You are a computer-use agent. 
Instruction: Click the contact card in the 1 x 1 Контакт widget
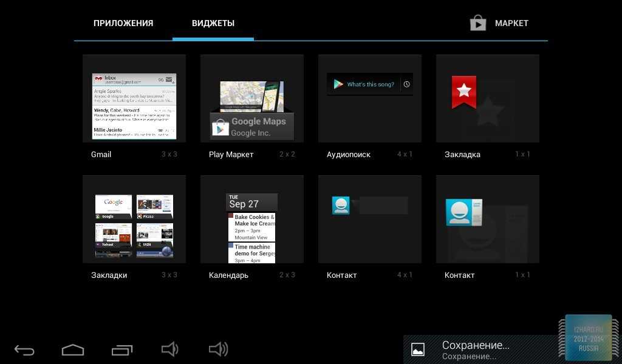pyautogui.click(x=463, y=212)
